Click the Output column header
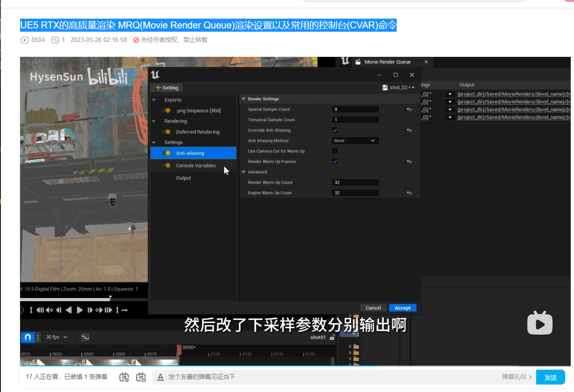Viewport: 574px width, 392px height. [467, 85]
